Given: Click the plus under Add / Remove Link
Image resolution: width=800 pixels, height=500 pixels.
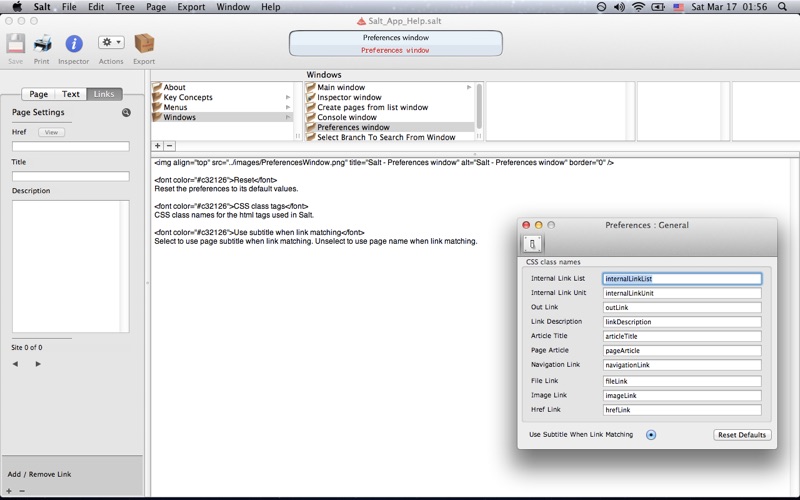Looking at the screenshot, I should click(9, 491).
